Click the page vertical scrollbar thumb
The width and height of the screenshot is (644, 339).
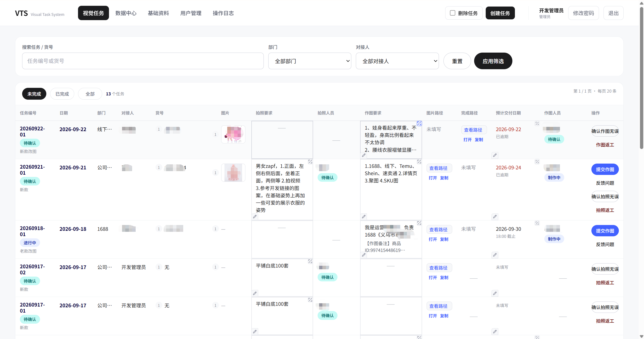[x=641, y=78]
